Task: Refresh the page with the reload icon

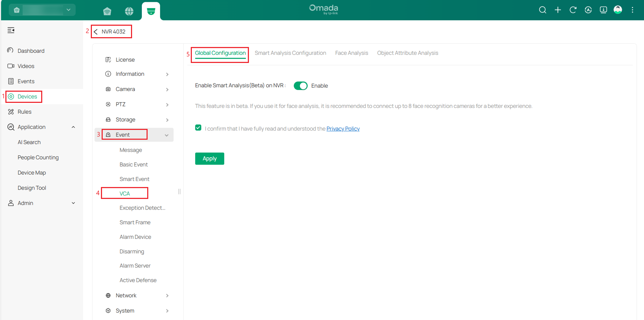Action: click(573, 10)
